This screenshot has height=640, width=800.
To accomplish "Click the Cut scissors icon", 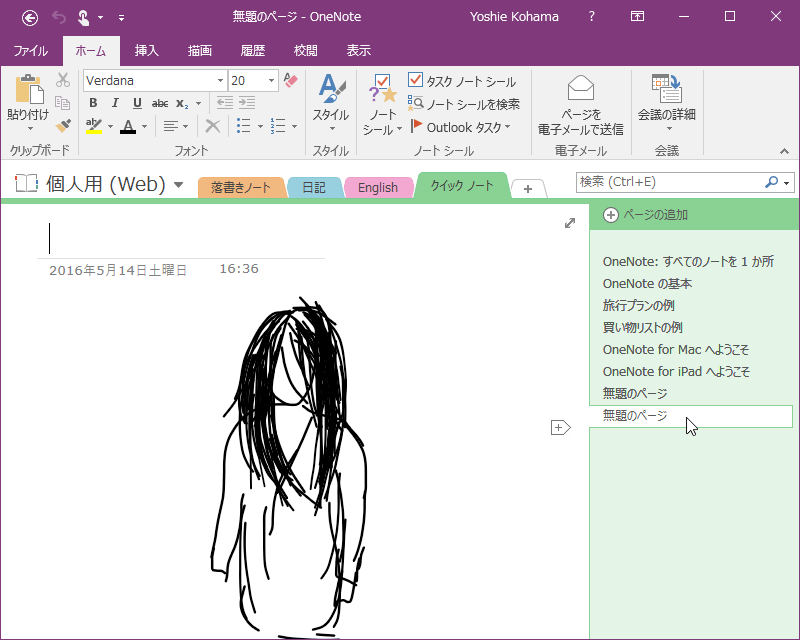I will point(63,81).
